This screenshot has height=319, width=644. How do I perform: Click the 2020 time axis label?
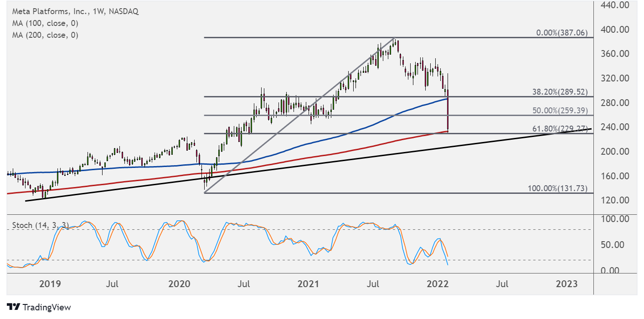click(179, 284)
